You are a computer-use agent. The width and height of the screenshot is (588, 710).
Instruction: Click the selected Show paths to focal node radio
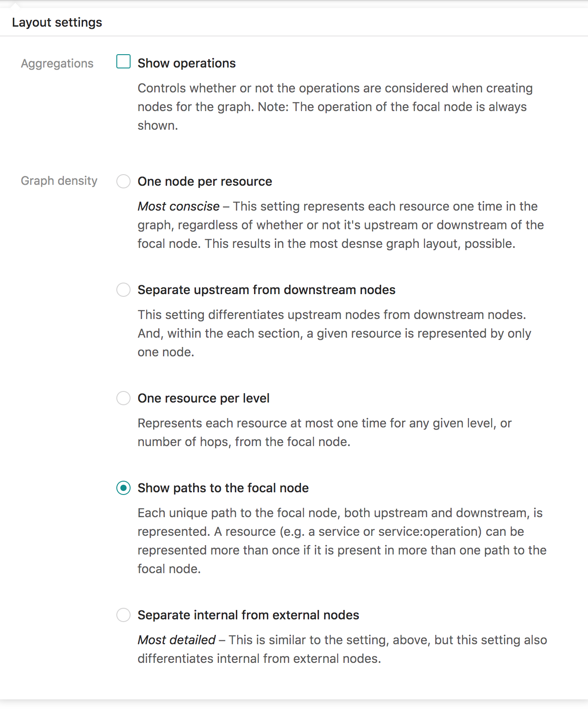coord(123,488)
